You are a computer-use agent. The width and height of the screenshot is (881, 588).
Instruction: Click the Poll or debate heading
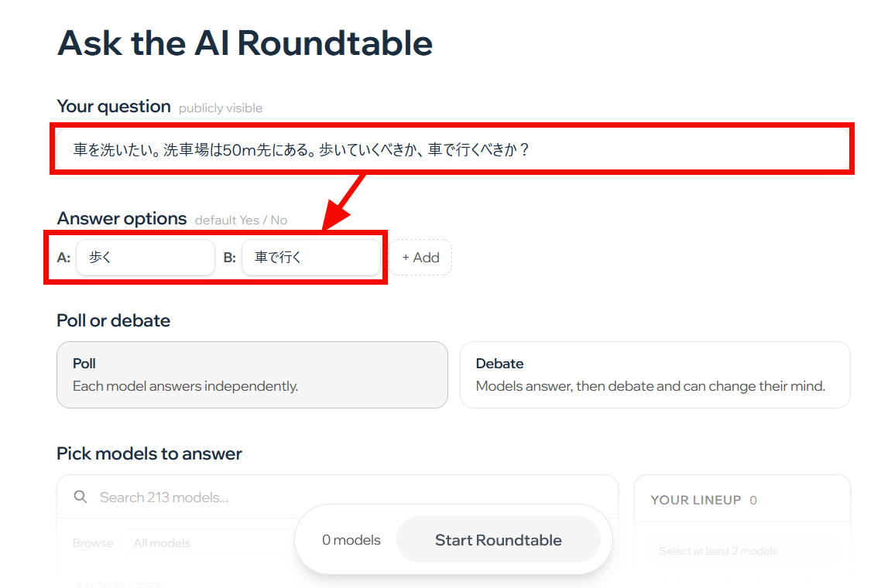tap(114, 320)
